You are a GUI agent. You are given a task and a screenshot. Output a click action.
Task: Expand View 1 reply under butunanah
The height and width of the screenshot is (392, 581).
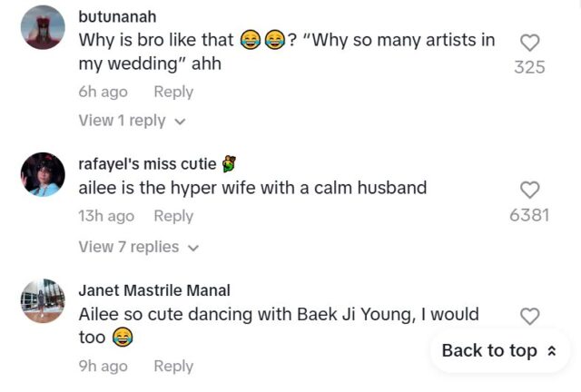click(132, 121)
